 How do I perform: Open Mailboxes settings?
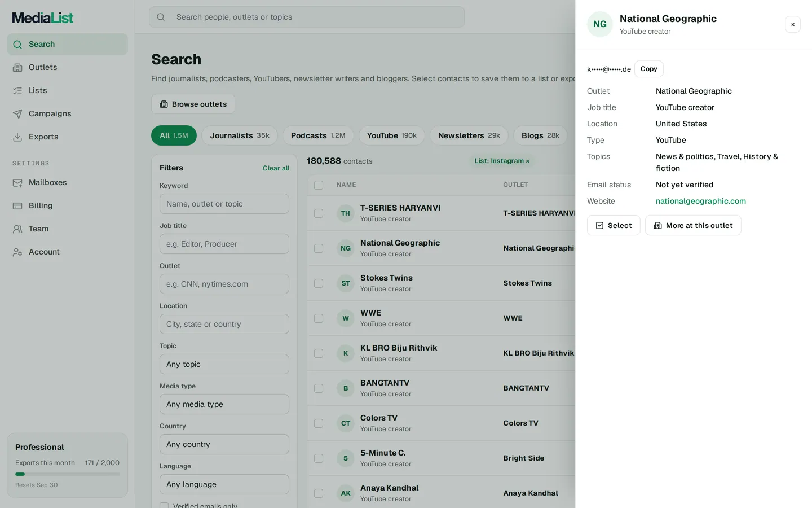[x=67, y=182]
